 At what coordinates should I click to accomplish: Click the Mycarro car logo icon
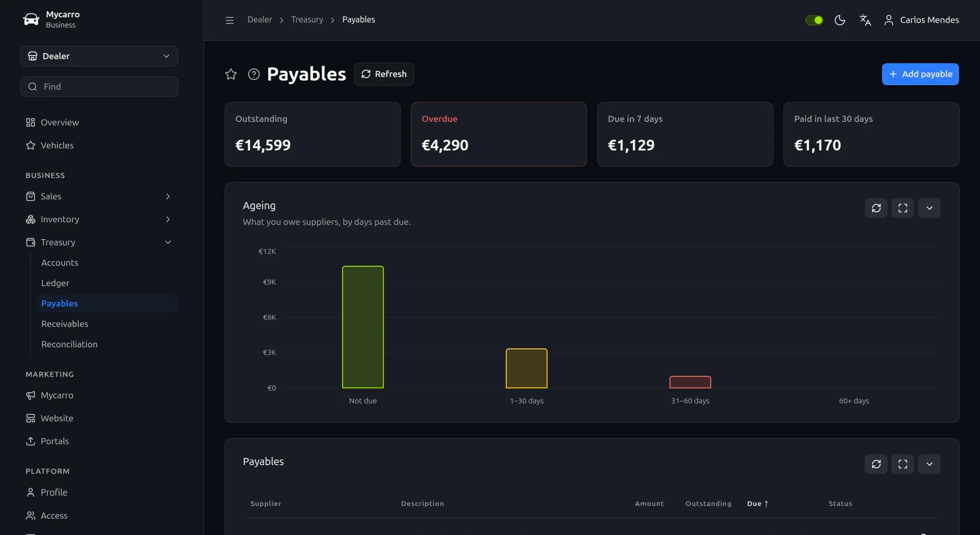(31, 19)
